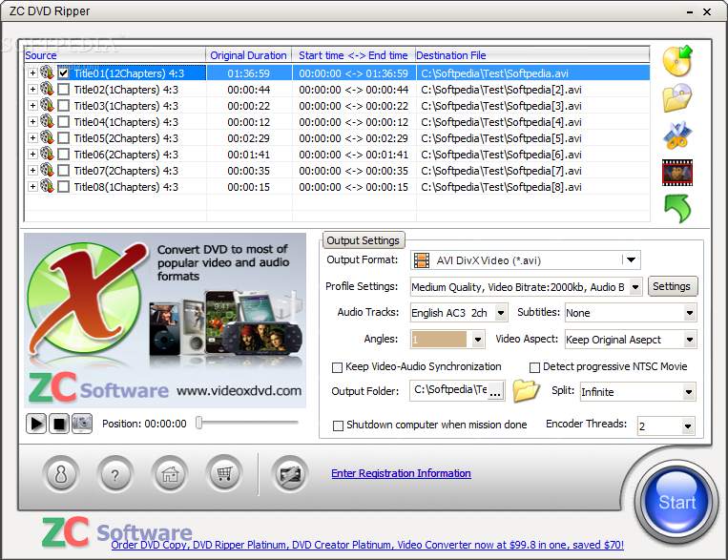Click the blue Start button
This screenshot has width=728, height=560.
click(676, 501)
